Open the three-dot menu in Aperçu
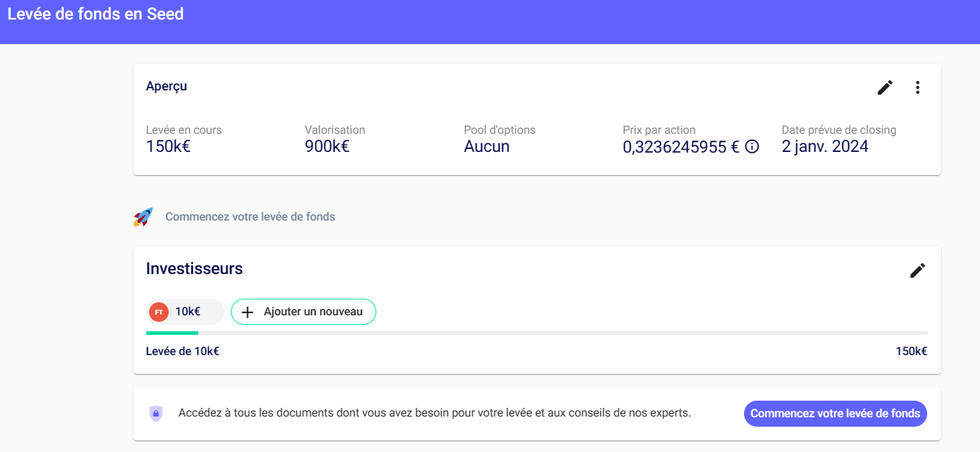This screenshot has height=452, width=980. coord(918,88)
